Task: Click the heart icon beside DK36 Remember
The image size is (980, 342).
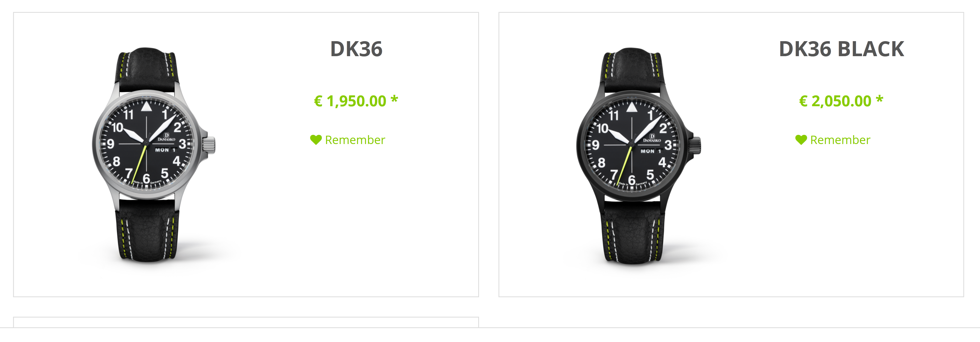Action: [316, 140]
